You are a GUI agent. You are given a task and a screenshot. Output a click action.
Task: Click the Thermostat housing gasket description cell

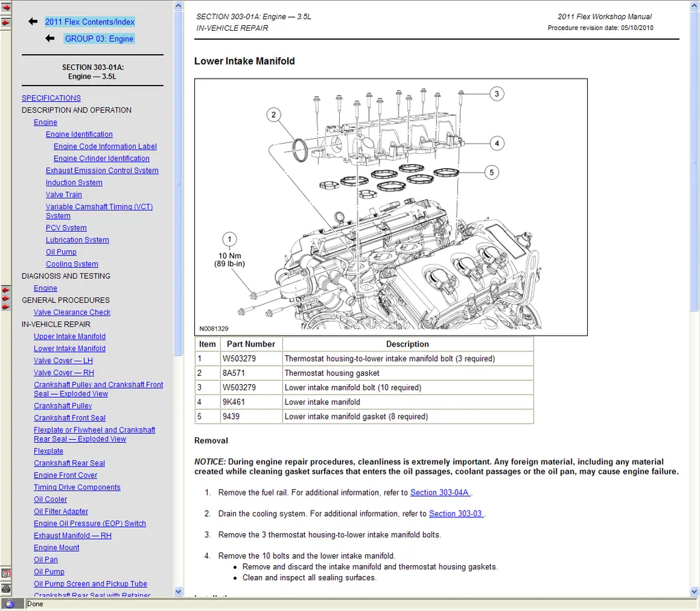(x=407, y=372)
